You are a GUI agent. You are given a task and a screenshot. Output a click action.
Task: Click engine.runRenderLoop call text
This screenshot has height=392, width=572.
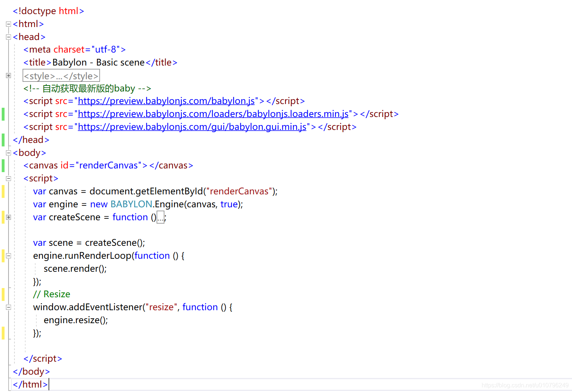[x=82, y=256]
